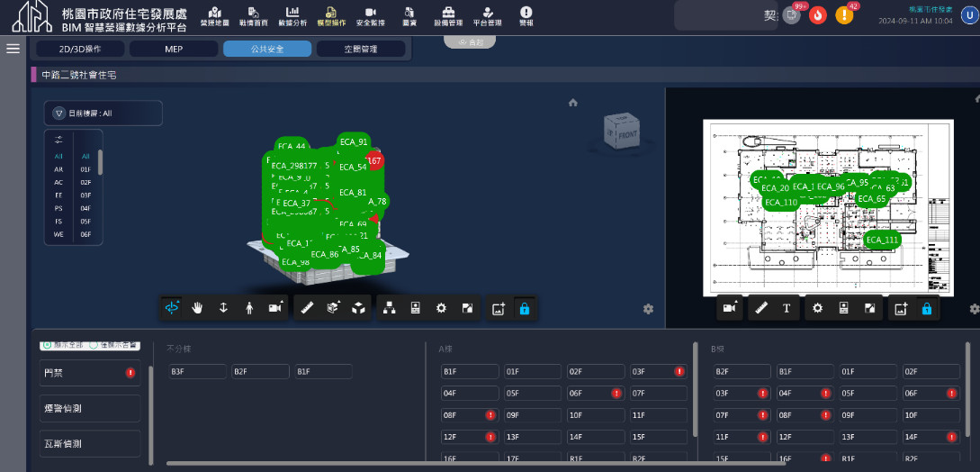Click the add snapshot icon in 3D toolbar
980x472 pixels.
tap(499, 308)
